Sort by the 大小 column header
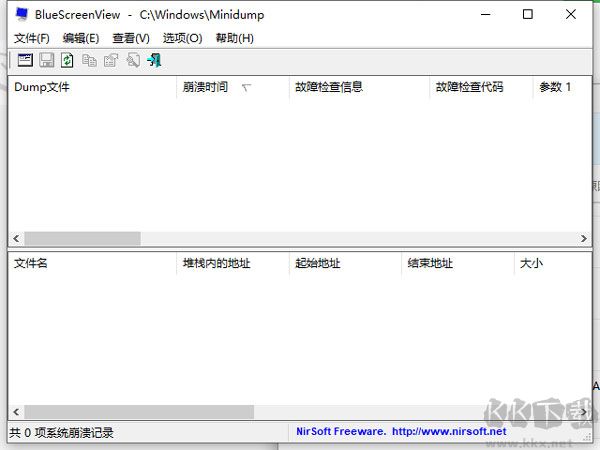The image size is (600, 450). 553,263
